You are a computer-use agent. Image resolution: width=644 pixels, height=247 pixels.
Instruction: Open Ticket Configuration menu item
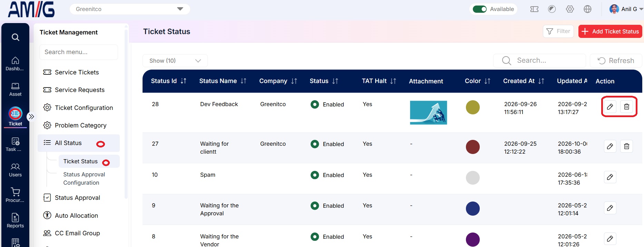79,108
